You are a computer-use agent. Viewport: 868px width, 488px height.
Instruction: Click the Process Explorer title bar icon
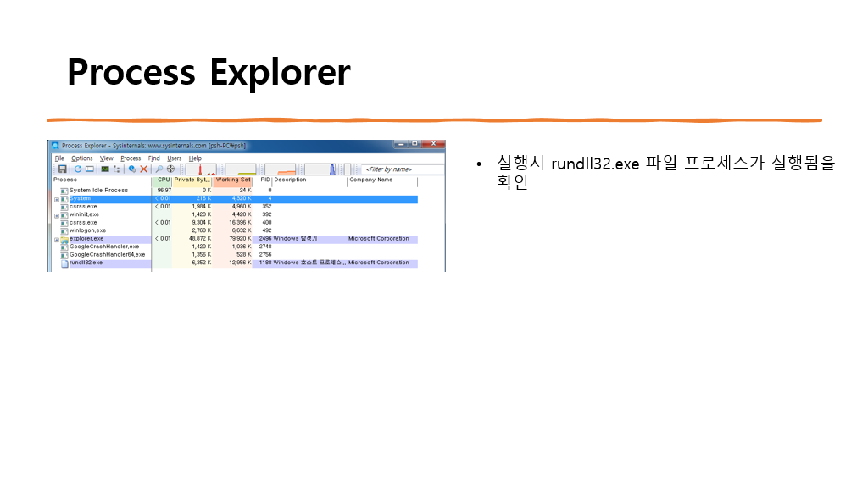pyautogui.click(x=55, y=146)
